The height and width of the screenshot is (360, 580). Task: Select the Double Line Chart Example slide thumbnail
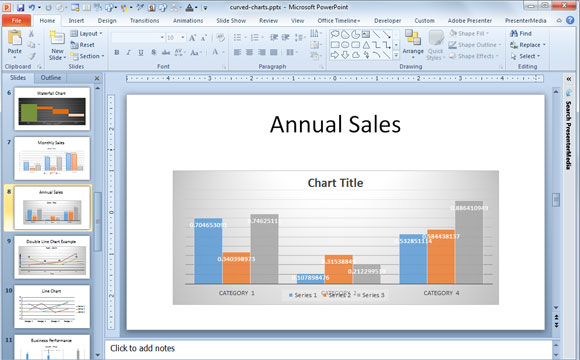click(52, 257)
